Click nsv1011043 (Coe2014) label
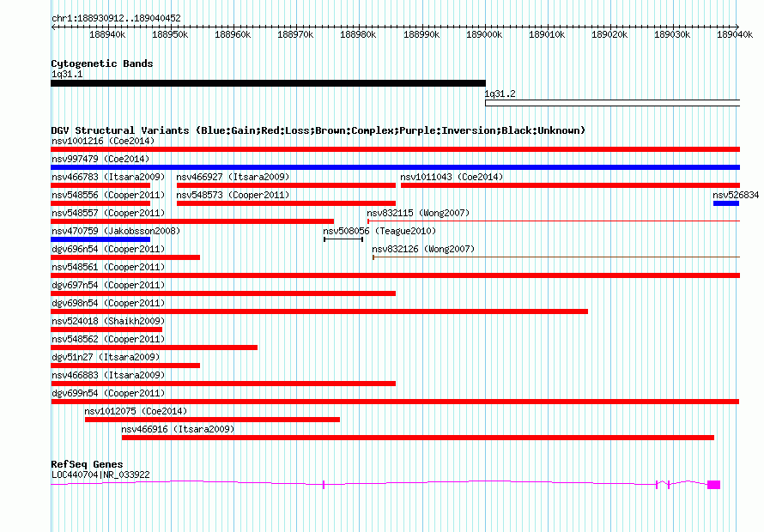 452,177
